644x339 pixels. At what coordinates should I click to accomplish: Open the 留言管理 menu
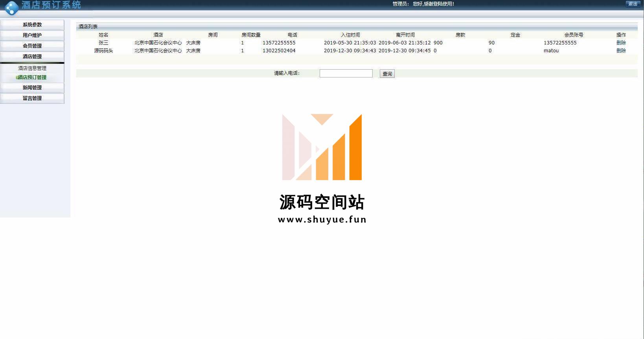pos(32,98)
